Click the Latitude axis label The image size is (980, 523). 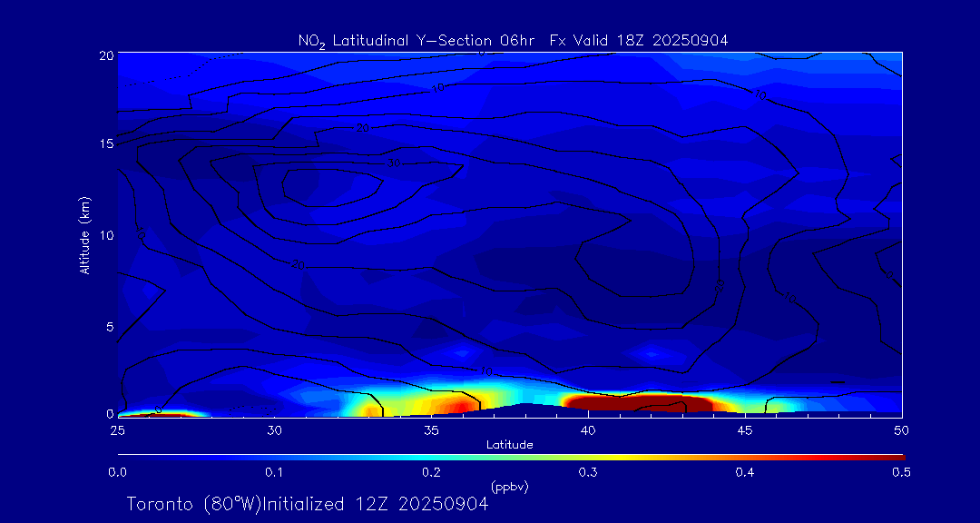tap(509, 445)
